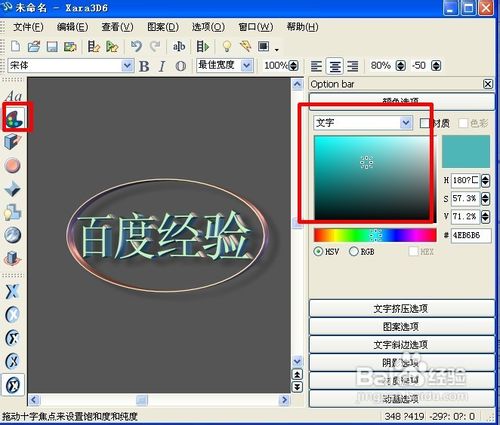Screen dimensions: 500x425
Task: Select the animation options cube tool
Action: point(13,258)
